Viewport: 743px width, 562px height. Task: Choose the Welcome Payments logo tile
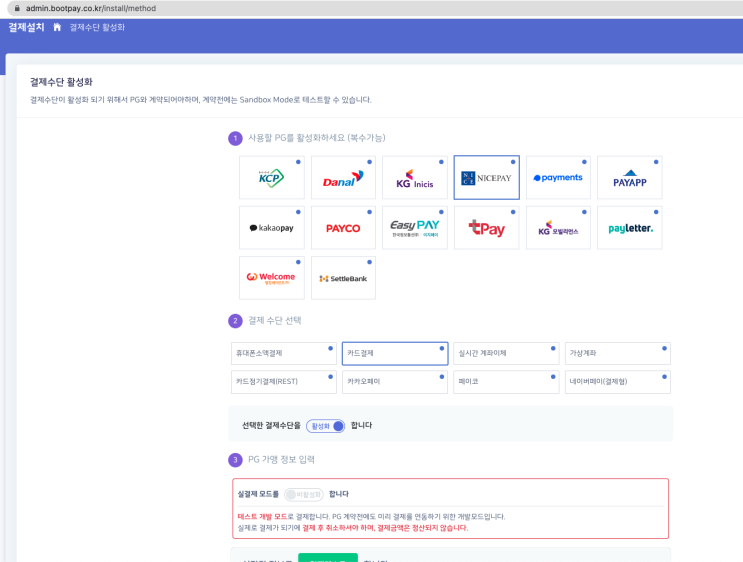click(x=271, y=278)
